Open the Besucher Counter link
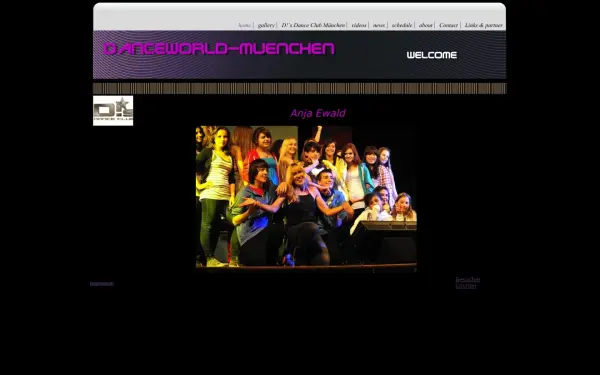The width and height of the screenshot is (600, 375). click(x=468, y=282)
